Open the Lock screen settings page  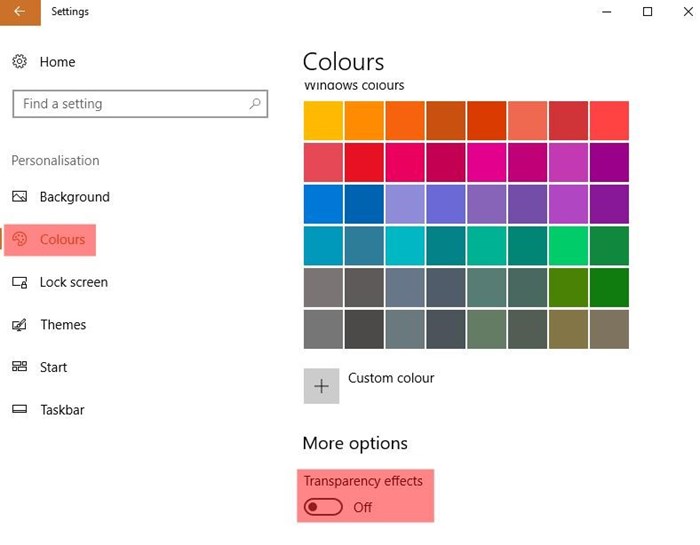click(74, 282)
